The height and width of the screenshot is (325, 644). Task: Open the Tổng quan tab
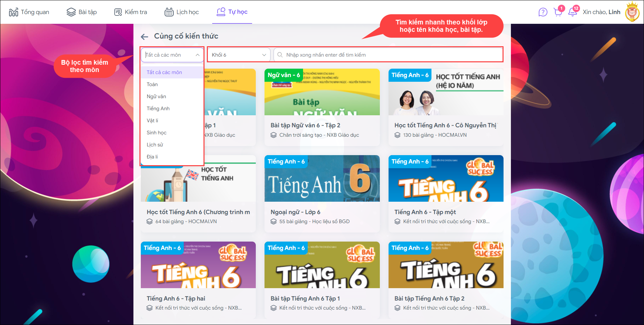click(x=29, y=12)
